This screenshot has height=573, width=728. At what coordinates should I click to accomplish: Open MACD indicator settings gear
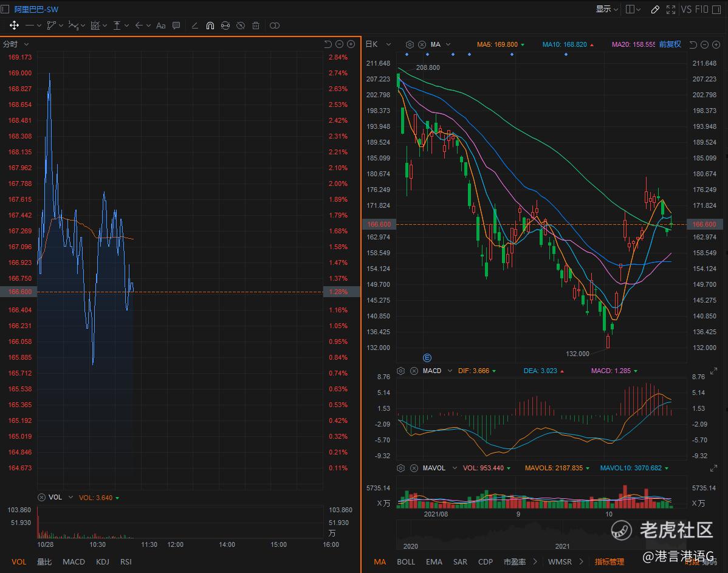pos(400,371)
